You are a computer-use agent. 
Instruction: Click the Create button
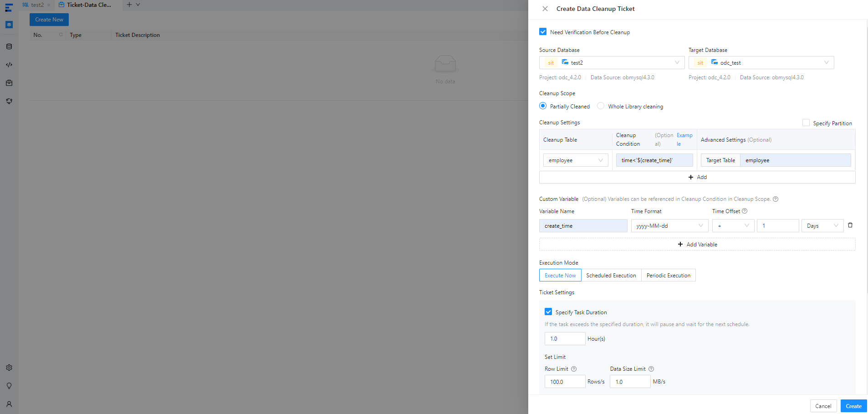point(853,406)
